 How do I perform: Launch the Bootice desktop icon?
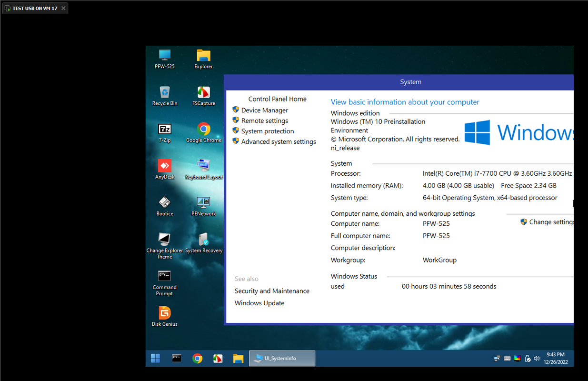coord(165,206)
